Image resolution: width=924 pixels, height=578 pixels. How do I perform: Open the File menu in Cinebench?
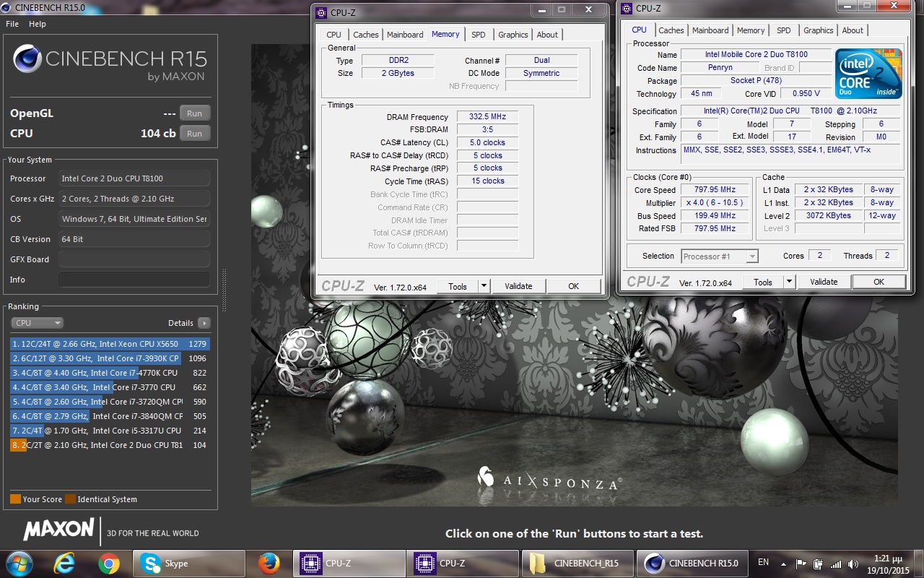tap(12, 24)
